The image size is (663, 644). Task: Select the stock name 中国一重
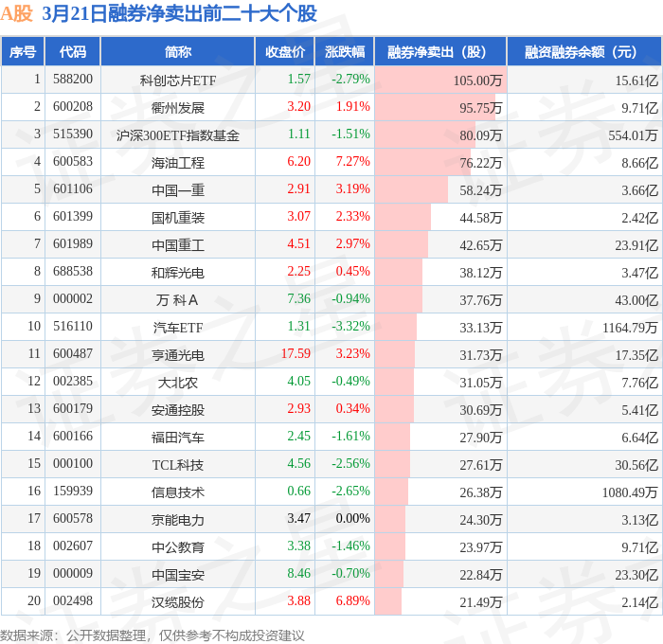(178, 190)
